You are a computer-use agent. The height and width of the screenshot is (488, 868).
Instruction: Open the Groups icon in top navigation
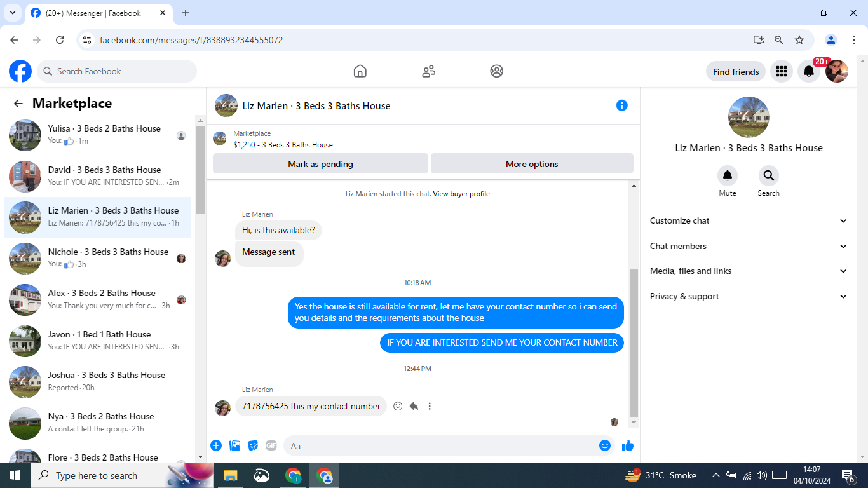click(497, 71)
